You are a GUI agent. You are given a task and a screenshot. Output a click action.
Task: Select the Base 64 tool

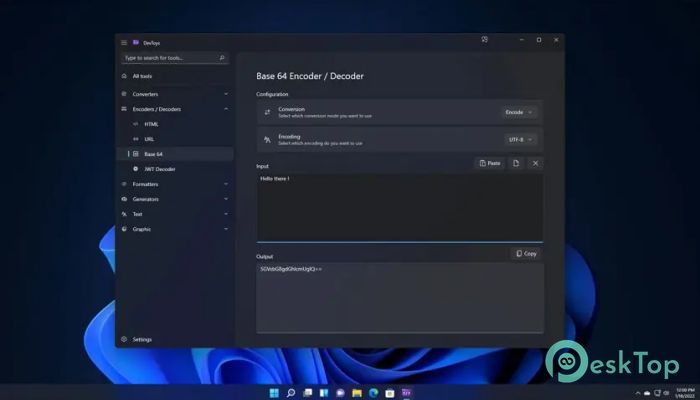[175, 154]
